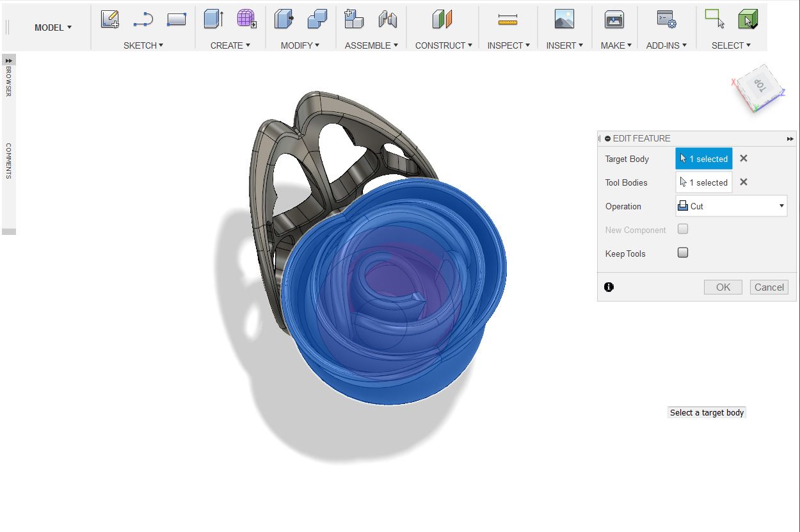Screen dimensions: 800x532
Task: Select the Create Form icon
Action: click(246, 19)
